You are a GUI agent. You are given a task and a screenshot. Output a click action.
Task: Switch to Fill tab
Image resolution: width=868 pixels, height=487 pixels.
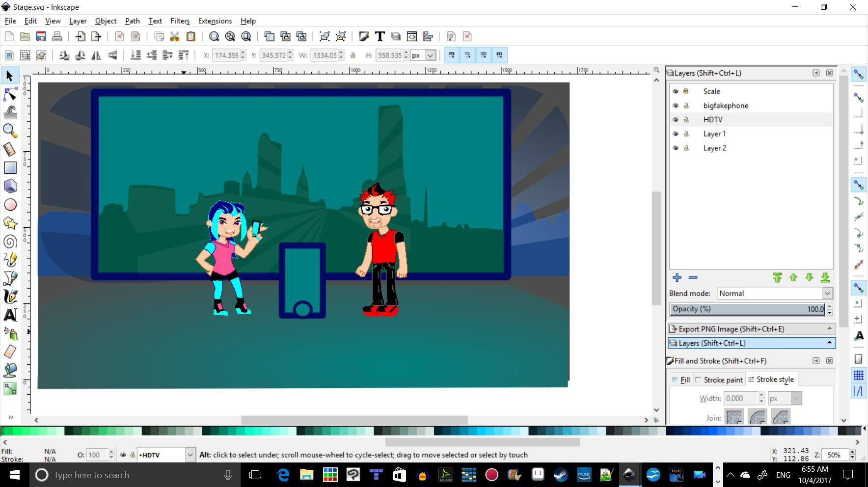coord(681,379)
